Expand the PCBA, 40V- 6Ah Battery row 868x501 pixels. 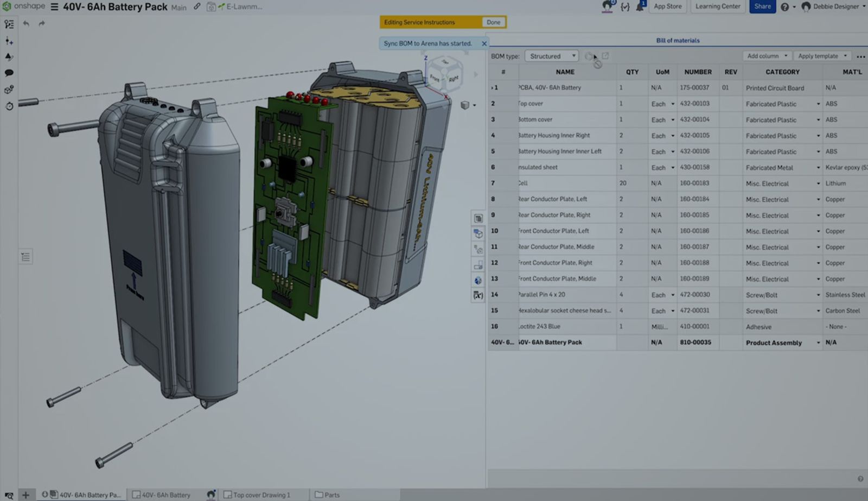tap(494, 87)
